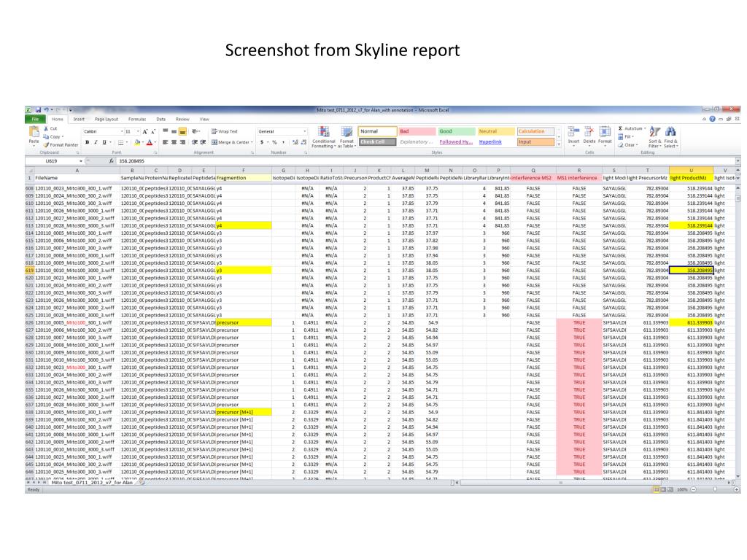Apply the Good cell style swatch
Image resolution: width=747 pixels, height=560 pixels.
pyautogui.click(x=457, y=131)
